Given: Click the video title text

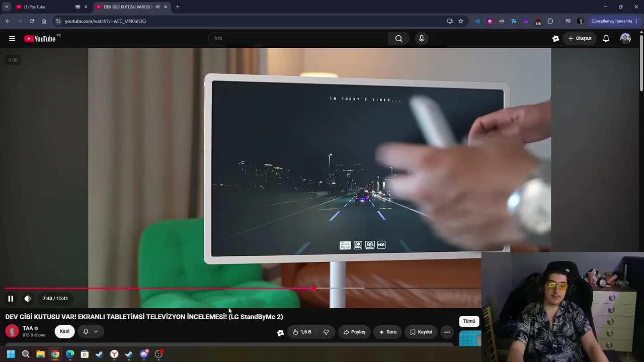Looking at the screenshot, I should pos(144,317).
